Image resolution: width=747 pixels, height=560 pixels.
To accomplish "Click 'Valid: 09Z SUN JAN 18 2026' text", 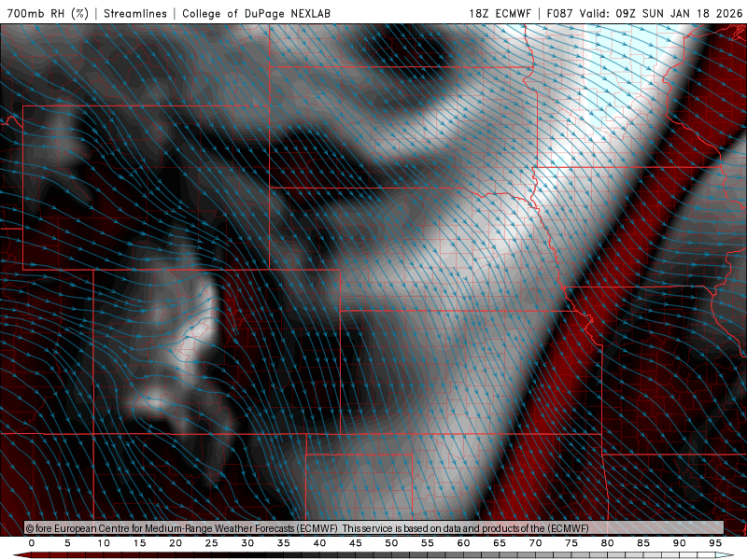I will pyautogui.click(x=661, y=13).
